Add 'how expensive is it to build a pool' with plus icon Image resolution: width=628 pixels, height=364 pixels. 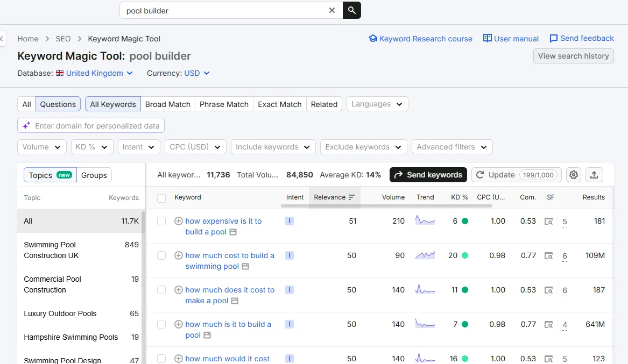179,221
